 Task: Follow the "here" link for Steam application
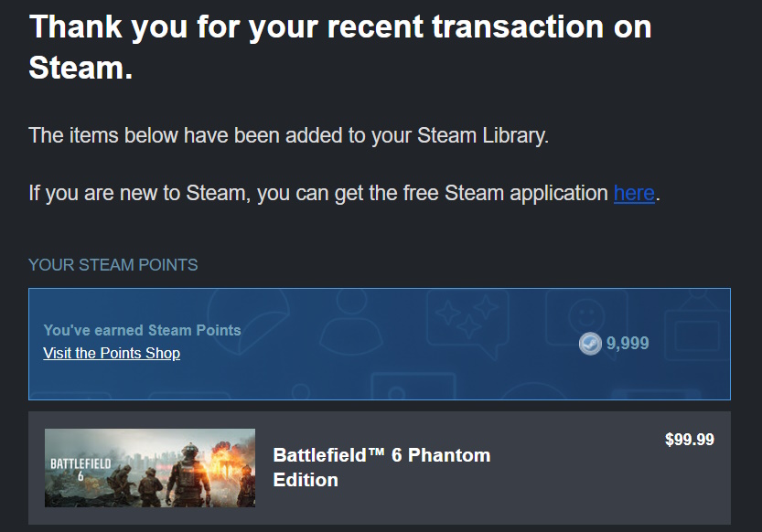tap(634, 193)
